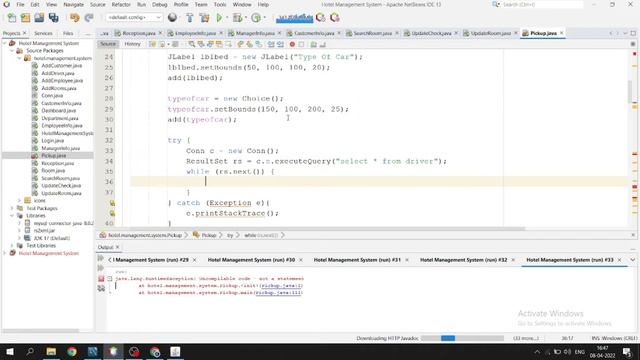This screenshot has height=360, width=640.
Task: Open Windows taskbar search
Action: click(x=30, y=352)
